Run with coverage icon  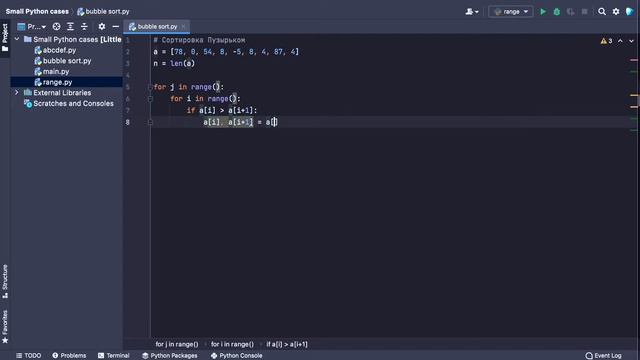[x=571, y=12]
